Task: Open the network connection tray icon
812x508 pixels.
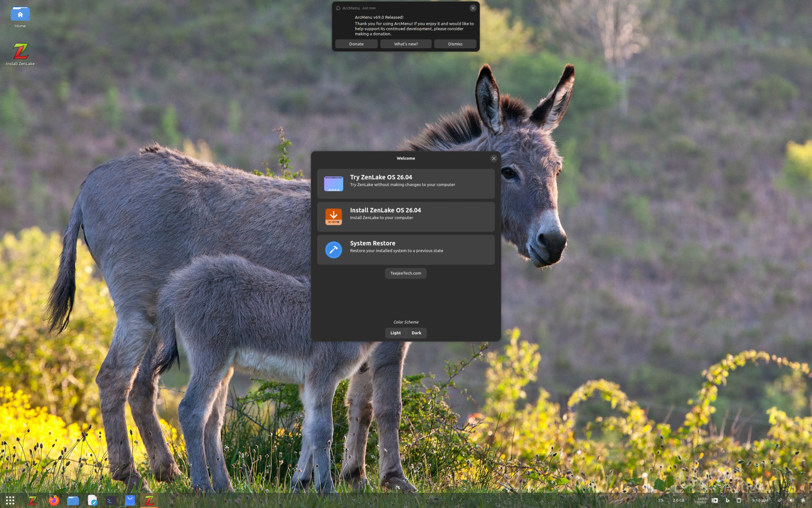Action: pos(780,500)
